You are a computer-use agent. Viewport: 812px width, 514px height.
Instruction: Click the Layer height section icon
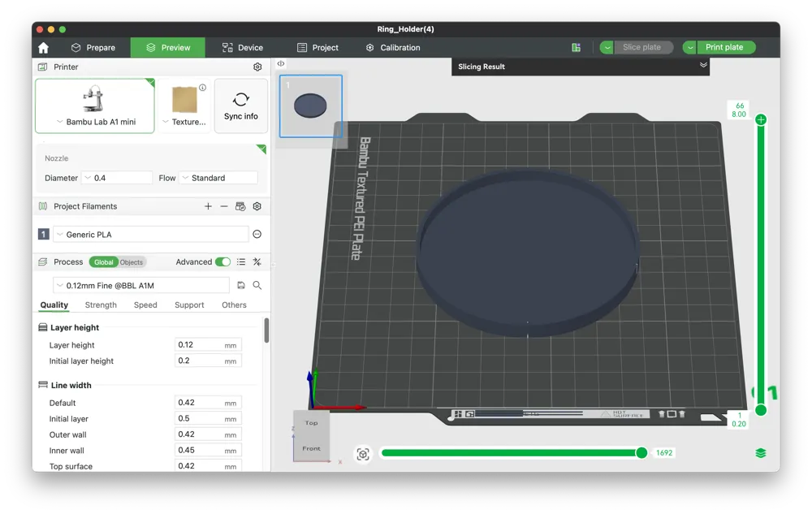coord(43,327)
